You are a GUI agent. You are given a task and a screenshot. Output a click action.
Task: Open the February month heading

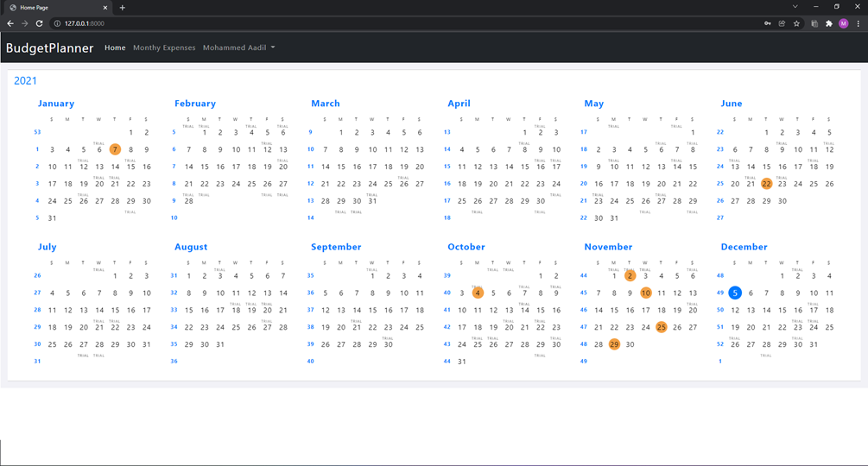(x=195, y=104)
